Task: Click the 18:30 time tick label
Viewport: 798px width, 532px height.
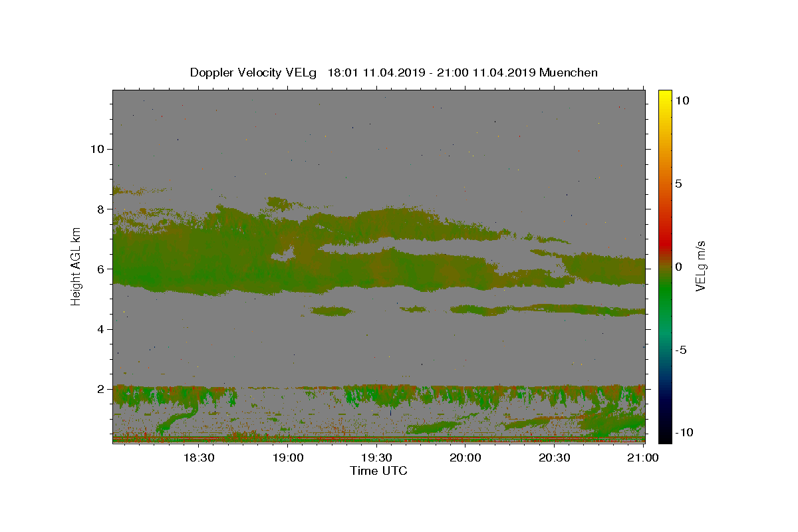Action: point(199,458)
